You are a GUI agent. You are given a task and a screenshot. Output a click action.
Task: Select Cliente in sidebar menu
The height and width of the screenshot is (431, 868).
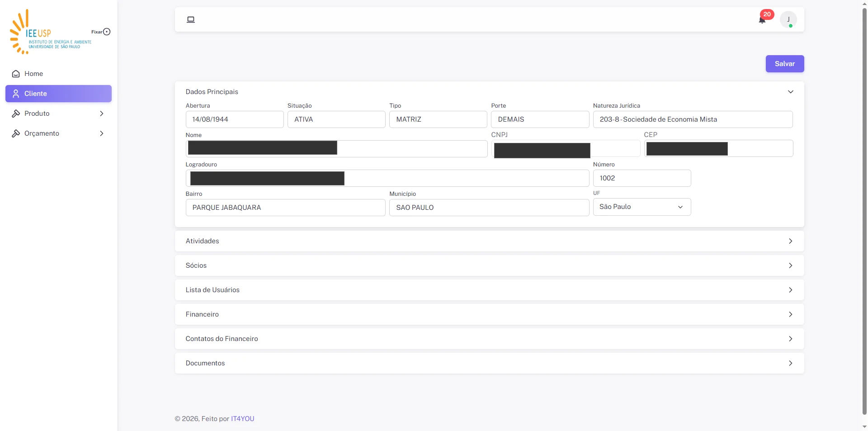coord(58,94)
